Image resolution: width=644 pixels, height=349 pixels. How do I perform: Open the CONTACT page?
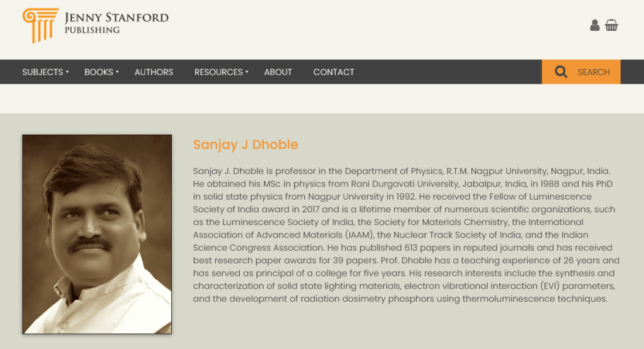coord(334,72)
